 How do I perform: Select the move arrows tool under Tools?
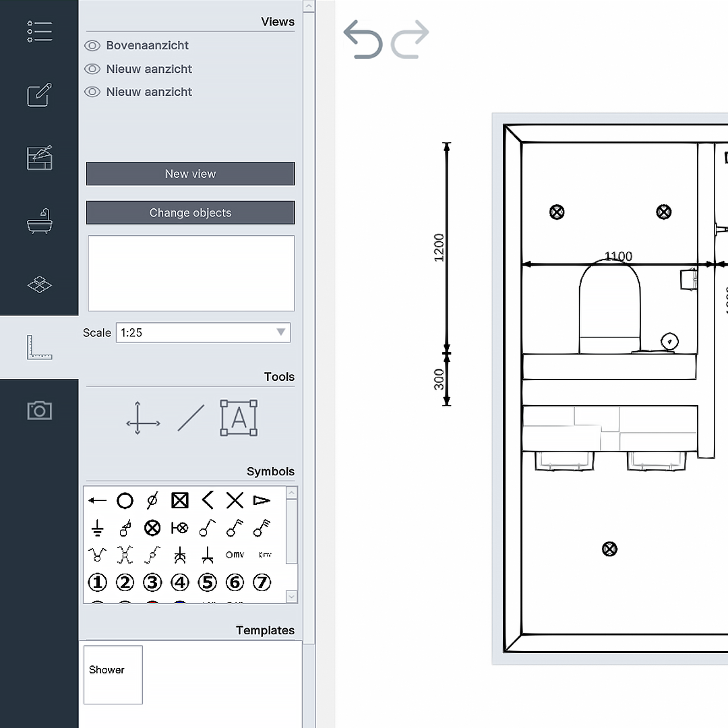pyautogui.click(x=142, y=419)
